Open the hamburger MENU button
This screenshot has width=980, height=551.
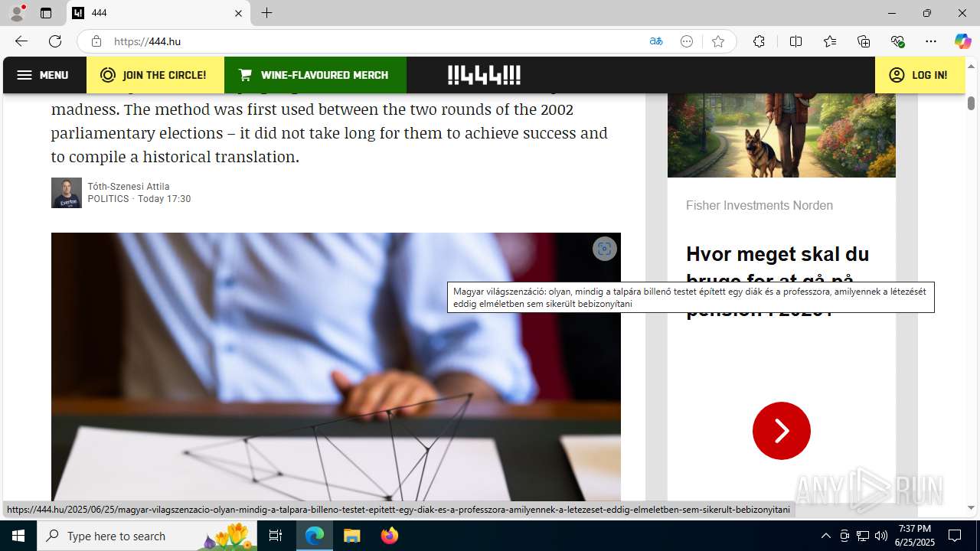pyautogui.click(x=44, y=75)
